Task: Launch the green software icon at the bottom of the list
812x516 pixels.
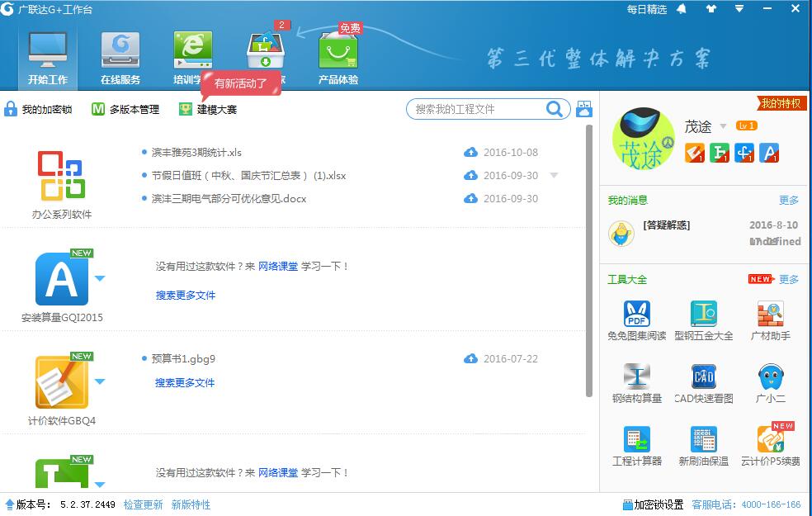Action: click(x=62, y=472)
